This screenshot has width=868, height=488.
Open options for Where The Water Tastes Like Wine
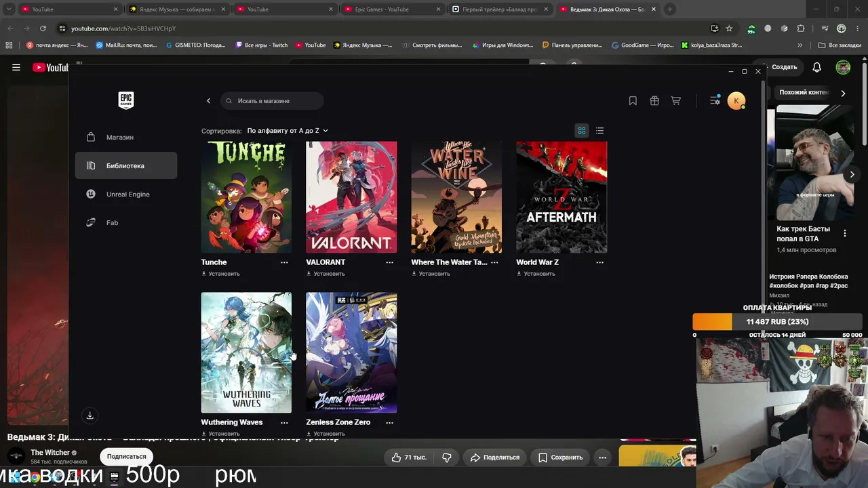[x=494, y=262]
